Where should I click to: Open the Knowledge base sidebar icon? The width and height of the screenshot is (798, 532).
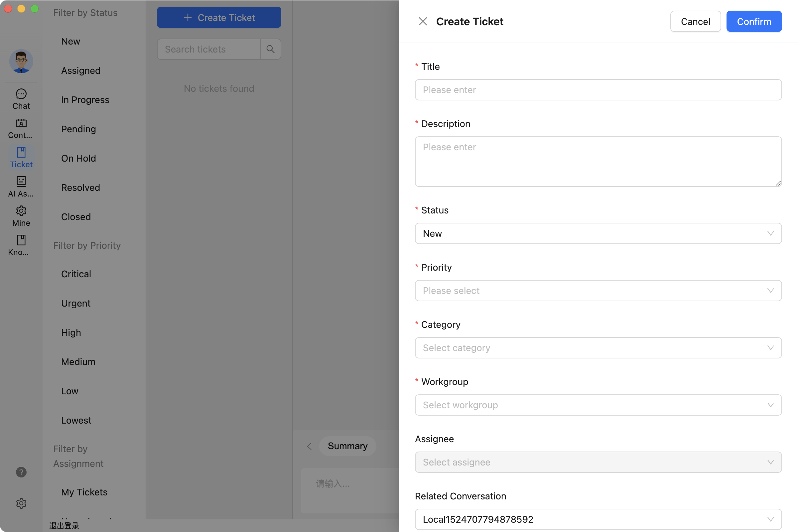21,245
